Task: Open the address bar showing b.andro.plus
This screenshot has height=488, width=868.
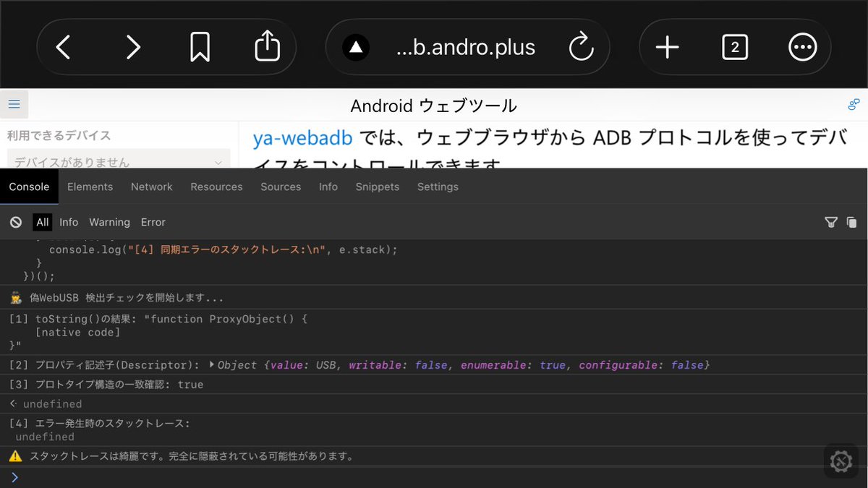Action: (467, 48)
